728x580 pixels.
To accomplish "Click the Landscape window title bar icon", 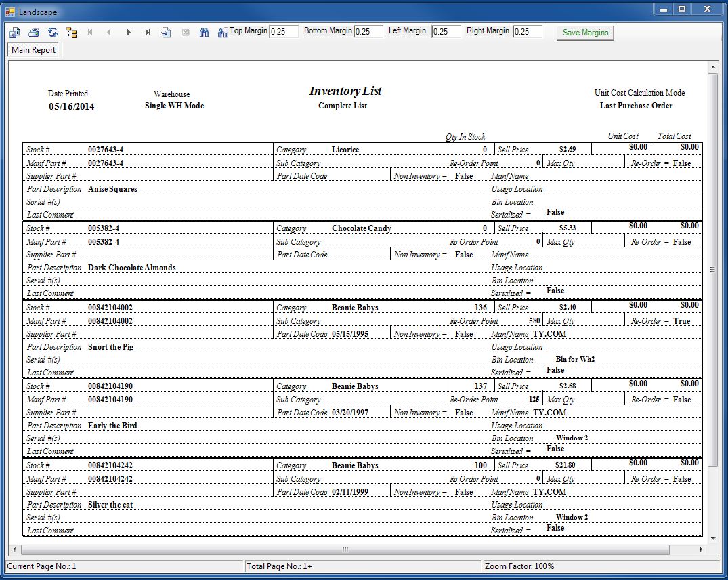I will [x=10, y=12].
